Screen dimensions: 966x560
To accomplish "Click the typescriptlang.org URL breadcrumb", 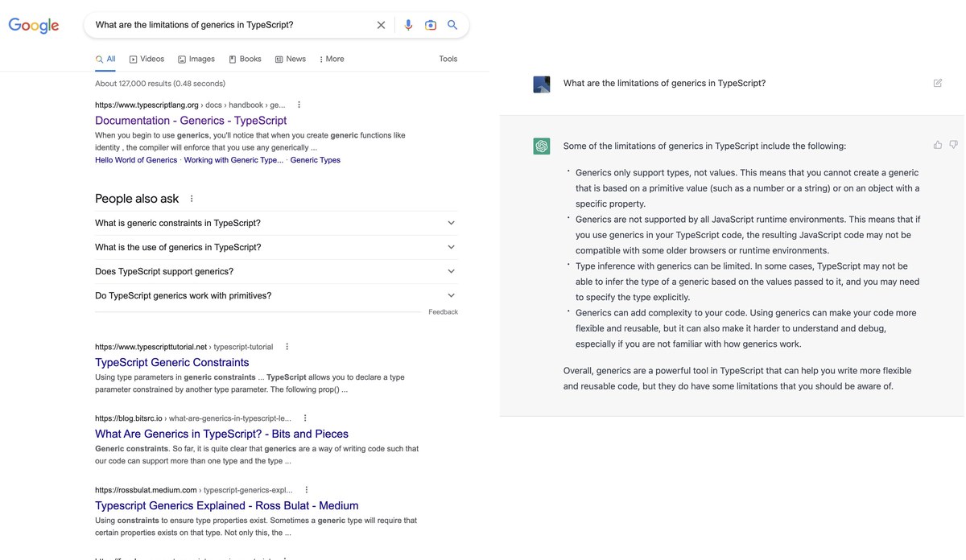I will tap(190, 105).
